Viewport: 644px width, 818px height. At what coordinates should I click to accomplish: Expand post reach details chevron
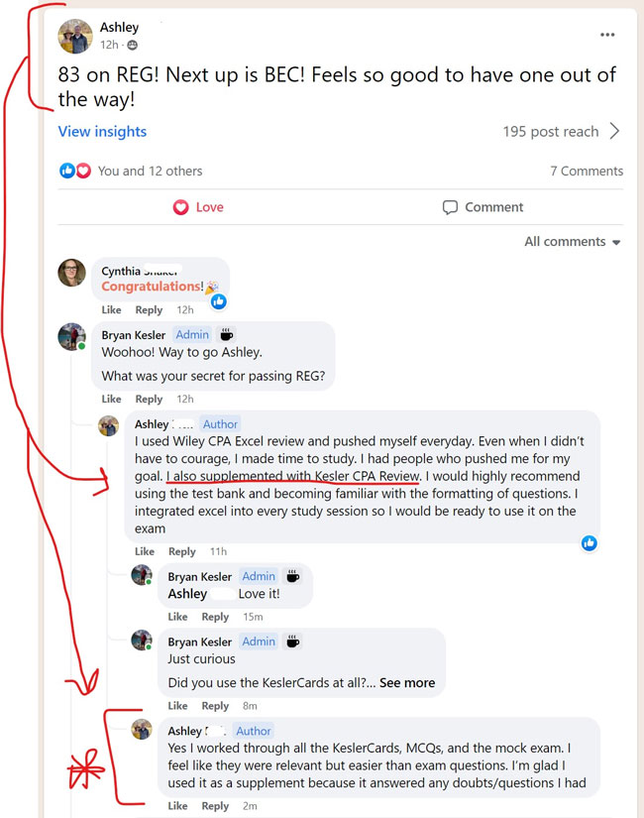pos(615,131)
